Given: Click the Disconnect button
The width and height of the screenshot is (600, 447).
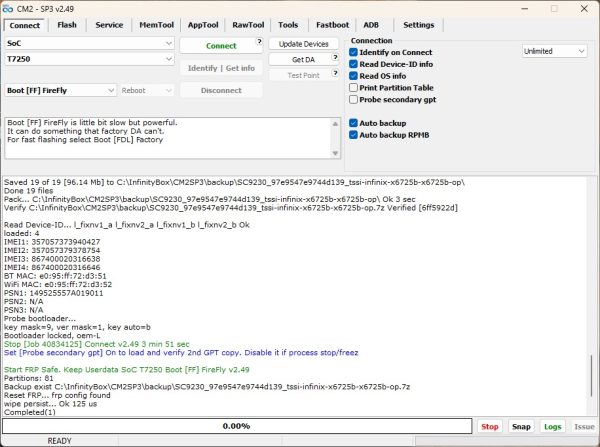Looking at the screenshot, I should (x=221, y=90).
